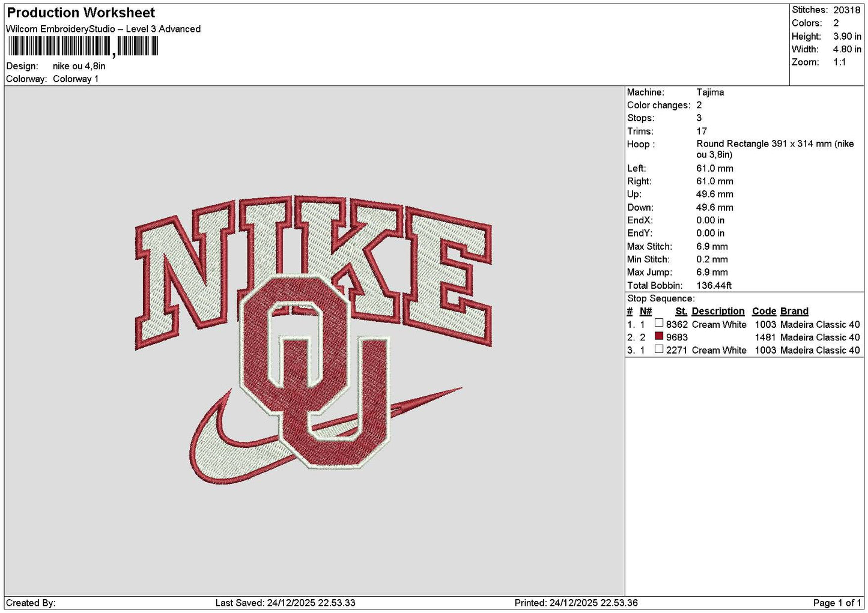Click the 'Created By:' footer label
This screenshot has width=868, height=613.
tap(31, 603)
